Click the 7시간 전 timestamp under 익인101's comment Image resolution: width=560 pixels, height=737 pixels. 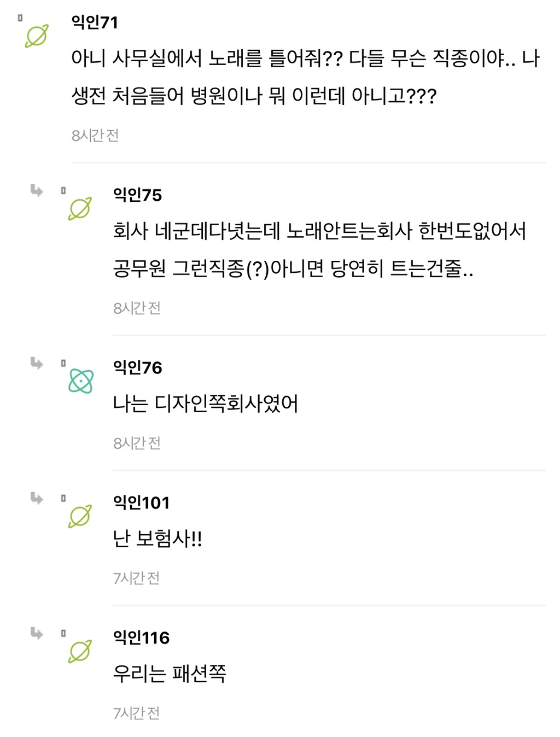[x=137, y=578]
